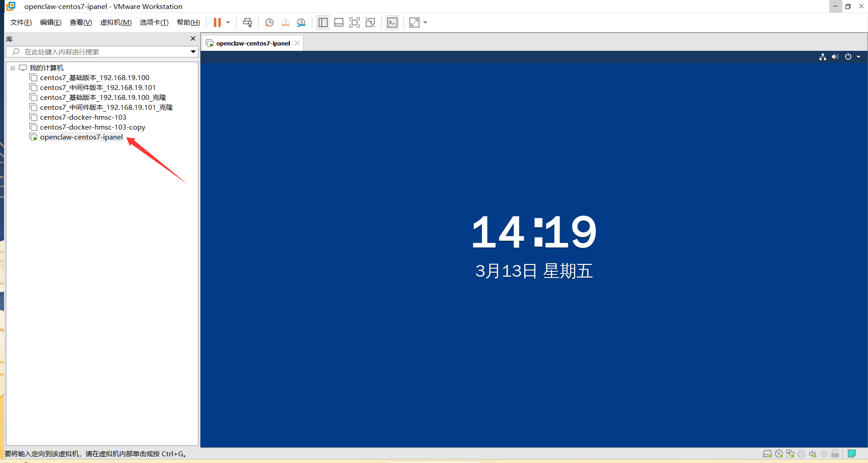Click the CD/DVD device status icon
Screen dimensions: 868x463
click(779, 454)
